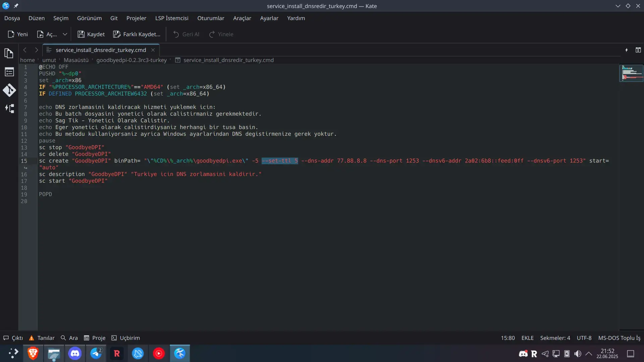Image resolution: width=644 pixels, height=362 pixels.
Task: Open the Sekmeler: 4 tab width selector
Action: (x=555, y=338)
